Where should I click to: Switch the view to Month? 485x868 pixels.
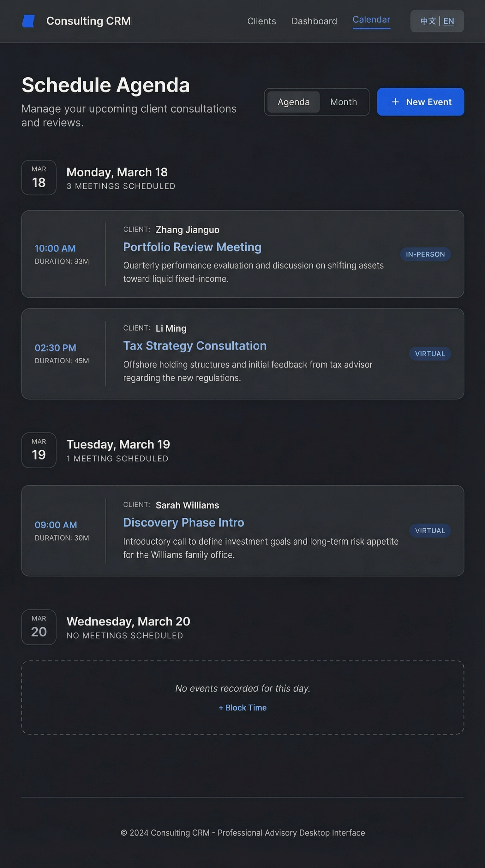click(343, 102)
